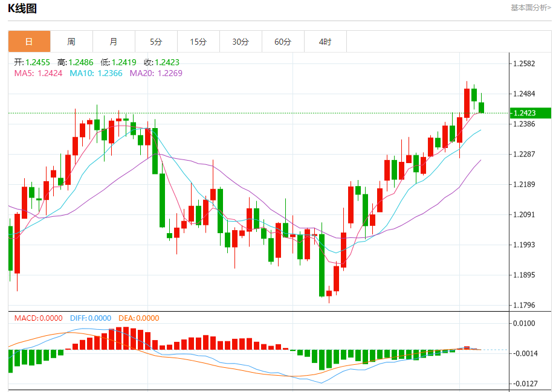Image resolution: width=556 pixels, height=392 pixels.
Task: Click the DIFF:0.0000 label
Action: tap(91, 318)
